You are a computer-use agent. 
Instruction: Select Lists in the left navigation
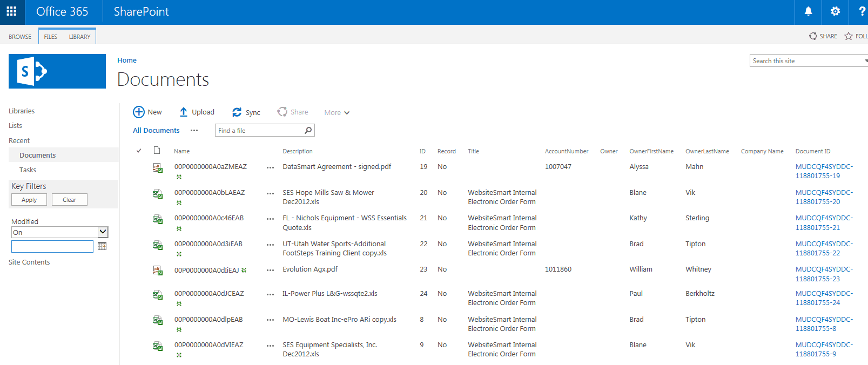pyautogui.click(x=15, y=125)
